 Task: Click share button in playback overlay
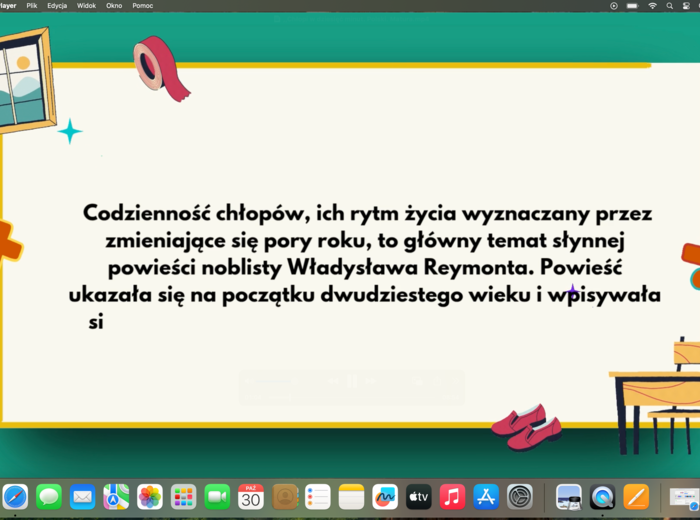pos(438,381)
